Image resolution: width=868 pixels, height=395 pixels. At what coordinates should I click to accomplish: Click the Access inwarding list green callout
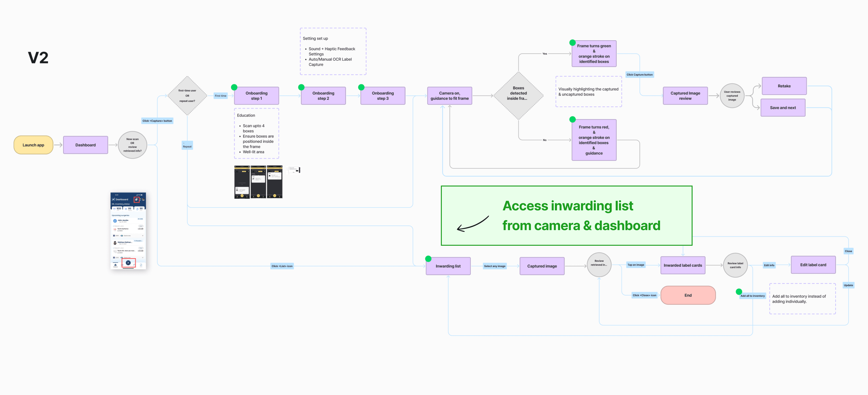(566, 216)
